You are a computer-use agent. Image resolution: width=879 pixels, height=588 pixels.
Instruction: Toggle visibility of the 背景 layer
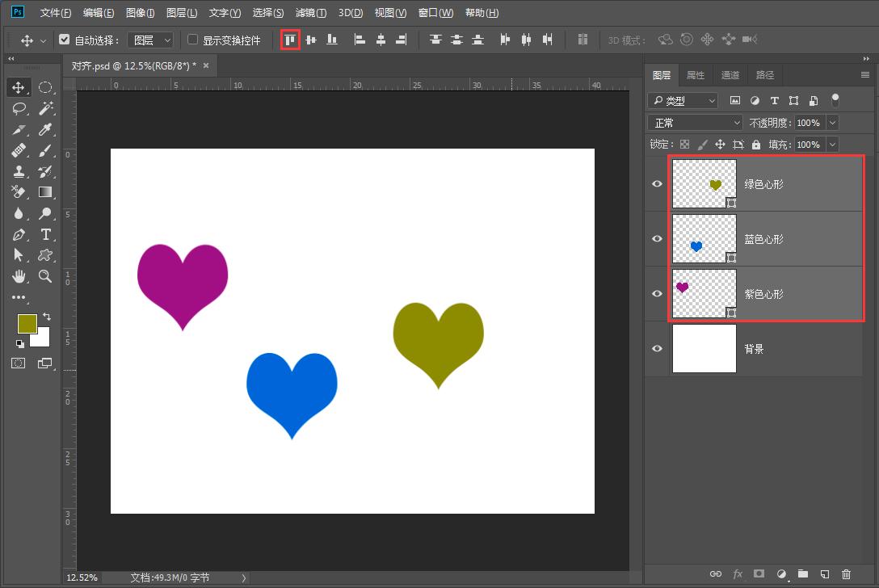657,349
